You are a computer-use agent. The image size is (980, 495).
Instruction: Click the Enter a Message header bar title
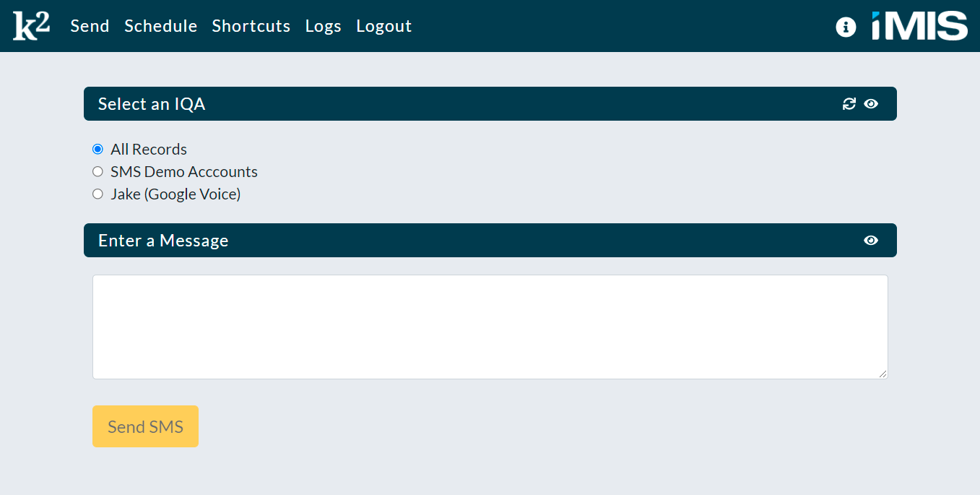163,241
